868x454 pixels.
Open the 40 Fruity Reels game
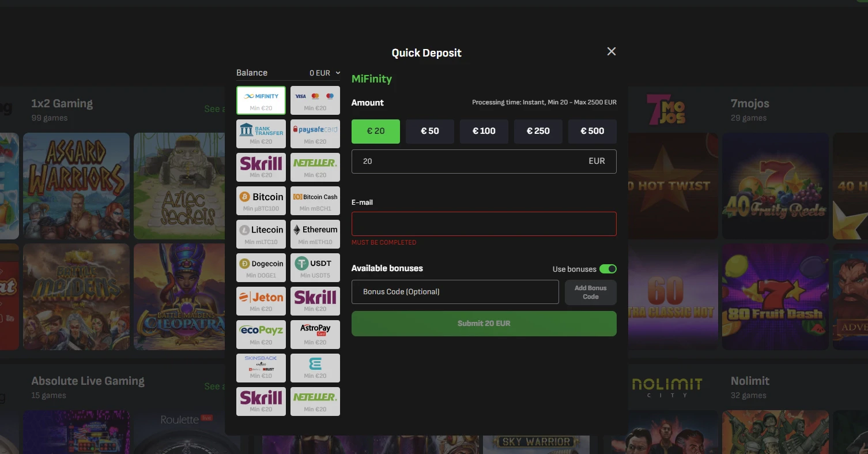point(775,186)
